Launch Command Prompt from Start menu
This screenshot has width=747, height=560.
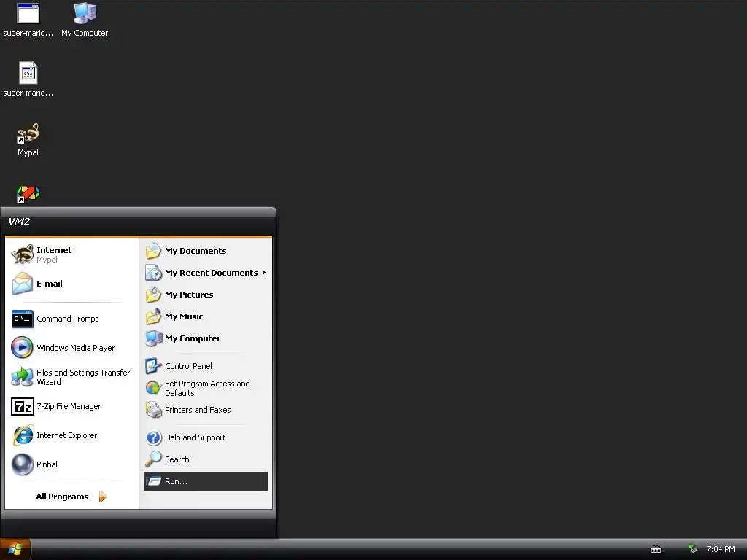click(71, 319)
